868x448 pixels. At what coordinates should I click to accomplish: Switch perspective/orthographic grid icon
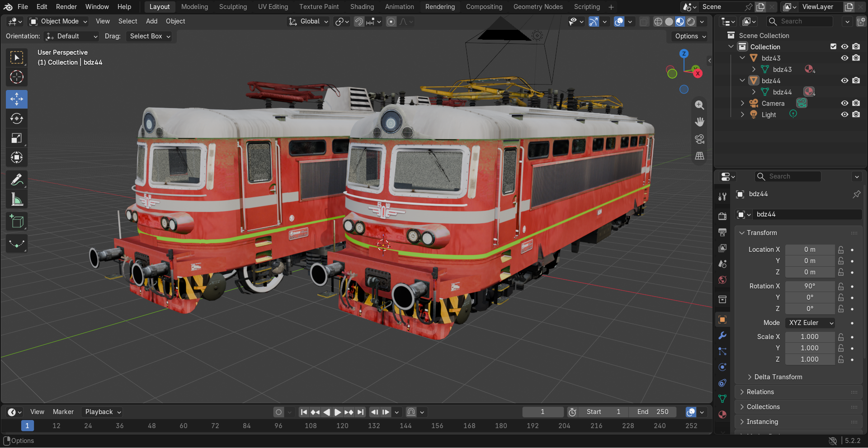699,156
